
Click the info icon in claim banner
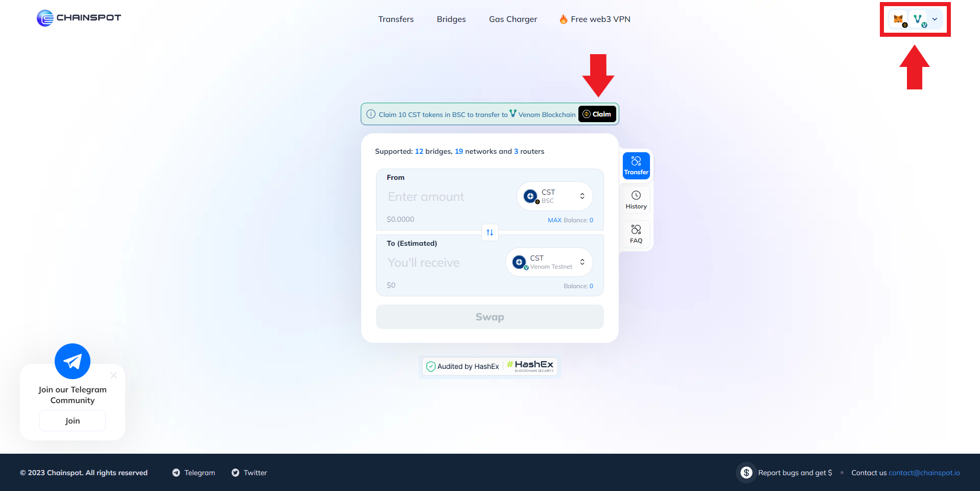(371, 114)
